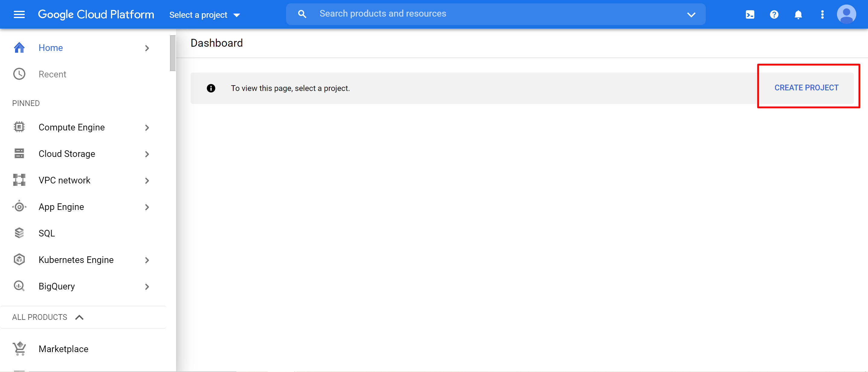The height and width of the screenshot is (372, 868).
Task: Collapse the ALL PRODUCTS section
Action: tap(79, 317)
